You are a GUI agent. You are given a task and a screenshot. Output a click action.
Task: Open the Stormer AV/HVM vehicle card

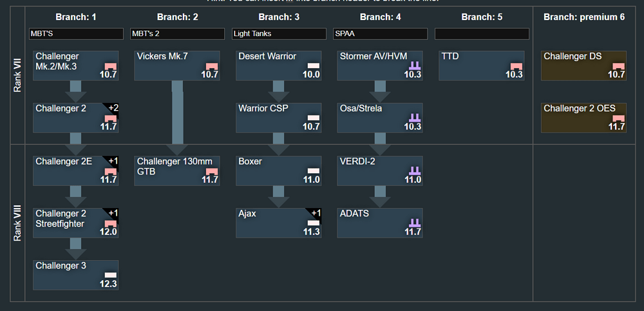(x=381, y=66)
